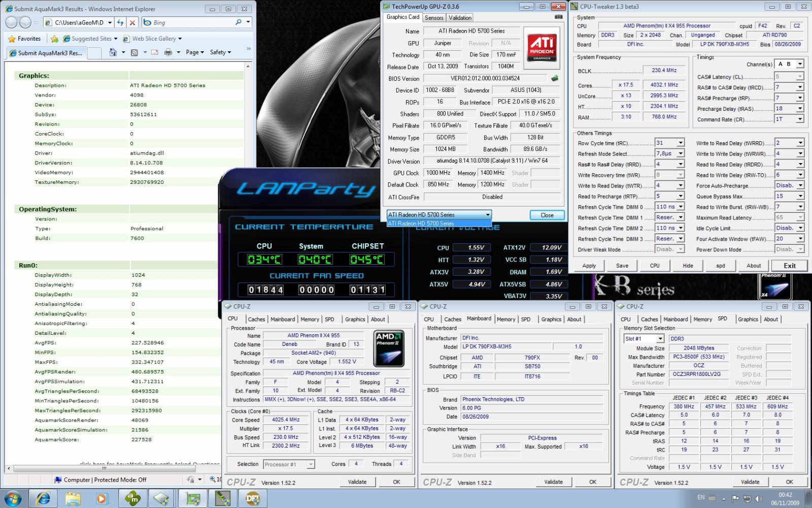Show hidden tray icons arrow
The width and height of the screenshot is (812, 508).
click(724, 498)
